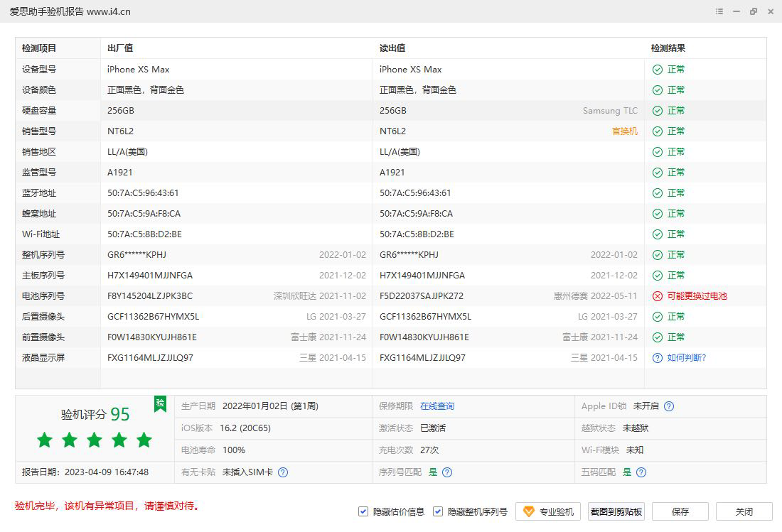Click green check icon in Wi-Fi地址 row
782x532 pixels.
coord(658,234)
